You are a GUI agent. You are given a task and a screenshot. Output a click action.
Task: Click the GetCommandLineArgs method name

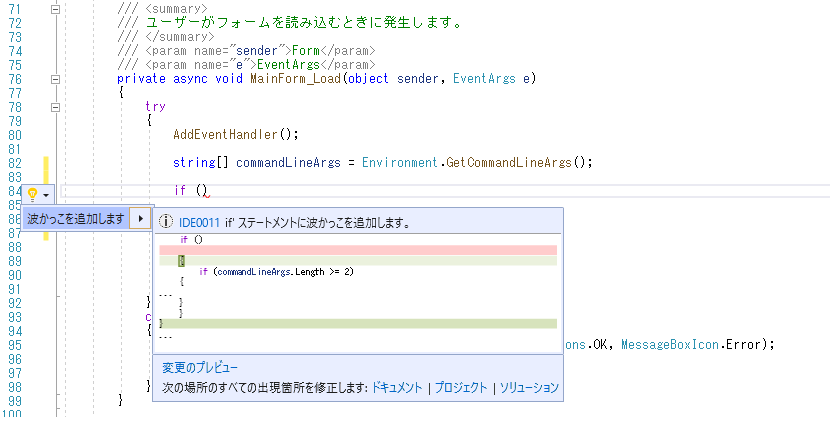[x=509, y=163]
